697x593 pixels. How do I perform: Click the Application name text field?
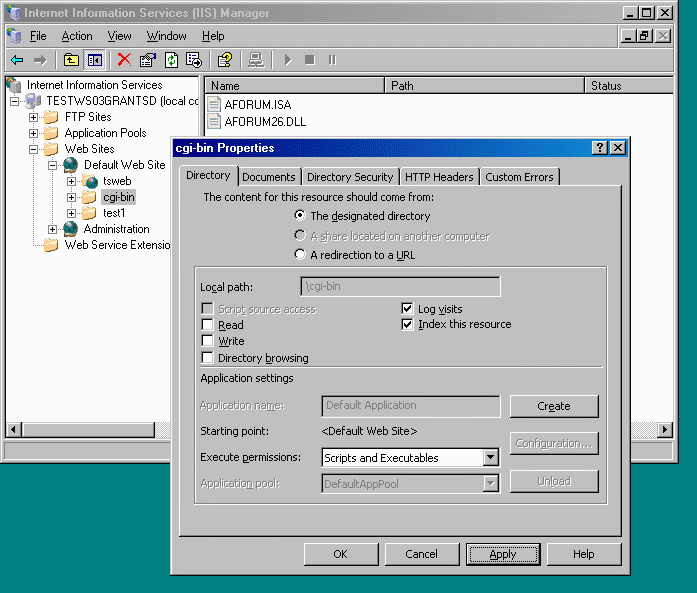coord(411,405)
